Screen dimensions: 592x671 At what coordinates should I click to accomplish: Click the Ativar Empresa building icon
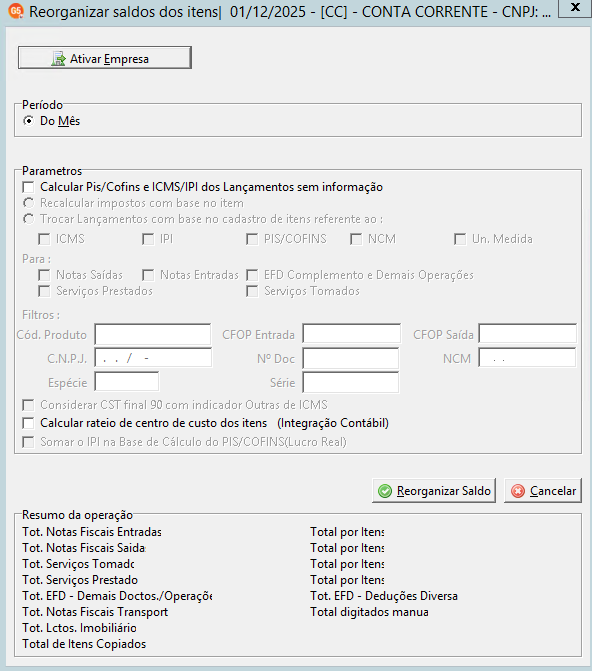click(58, 59)
